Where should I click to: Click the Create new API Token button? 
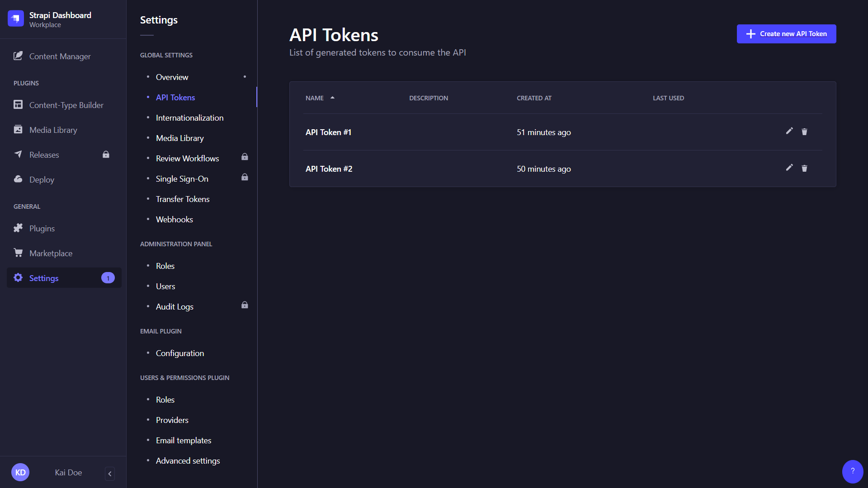(x=786, y=33)
